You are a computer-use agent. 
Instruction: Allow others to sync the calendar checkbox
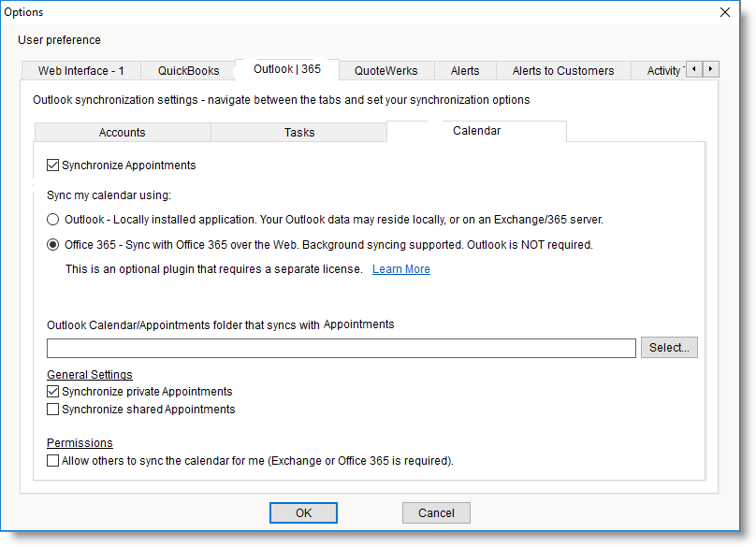pyautogui.click(x=53, y=461)
